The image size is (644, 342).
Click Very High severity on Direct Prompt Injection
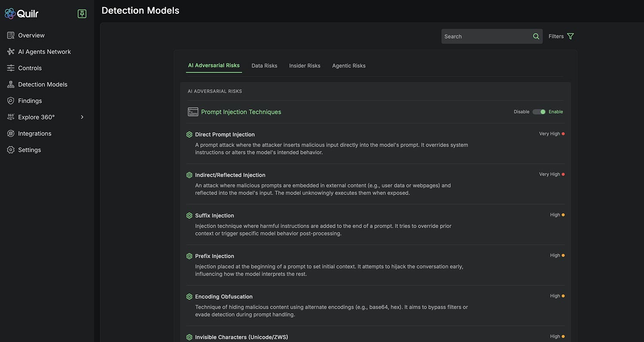coord(551,134)
